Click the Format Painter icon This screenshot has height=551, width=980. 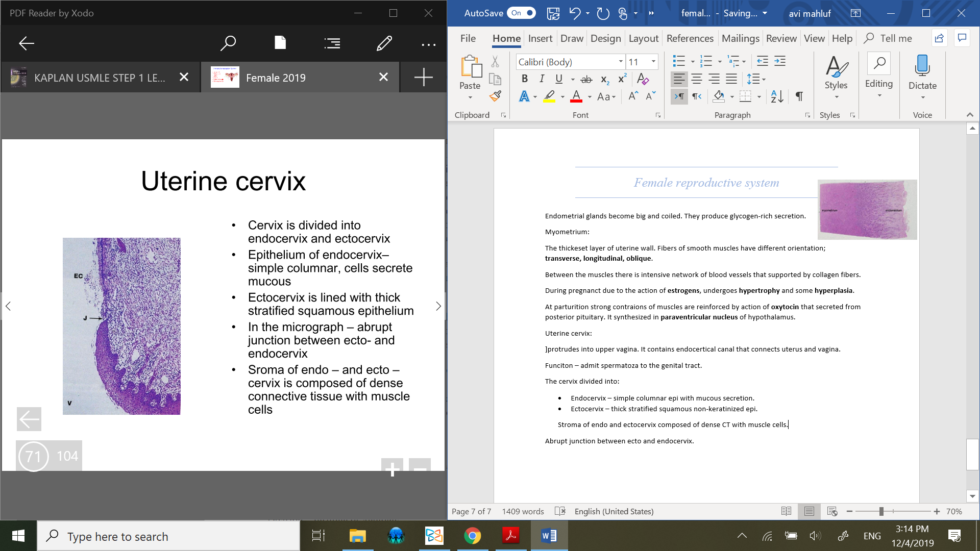(495, 96)
